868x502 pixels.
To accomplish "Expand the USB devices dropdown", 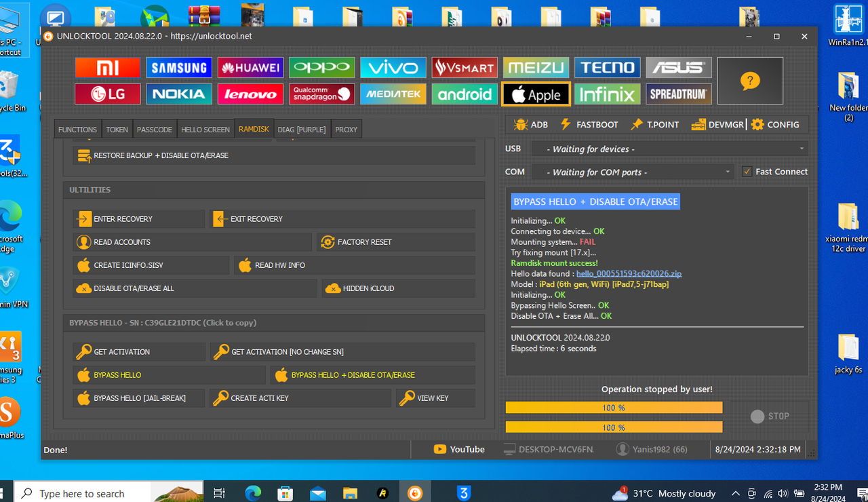I will (x=670, y=149).
